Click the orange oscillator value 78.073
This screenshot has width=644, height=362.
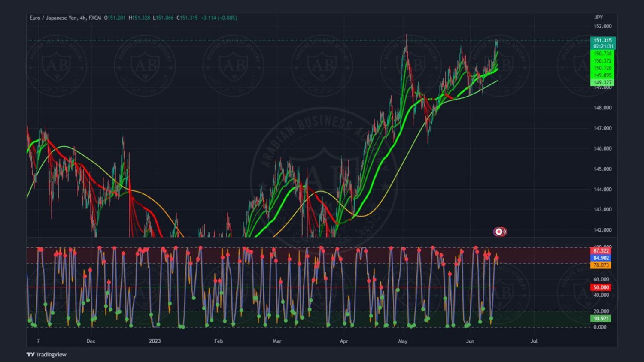(601, 265)
